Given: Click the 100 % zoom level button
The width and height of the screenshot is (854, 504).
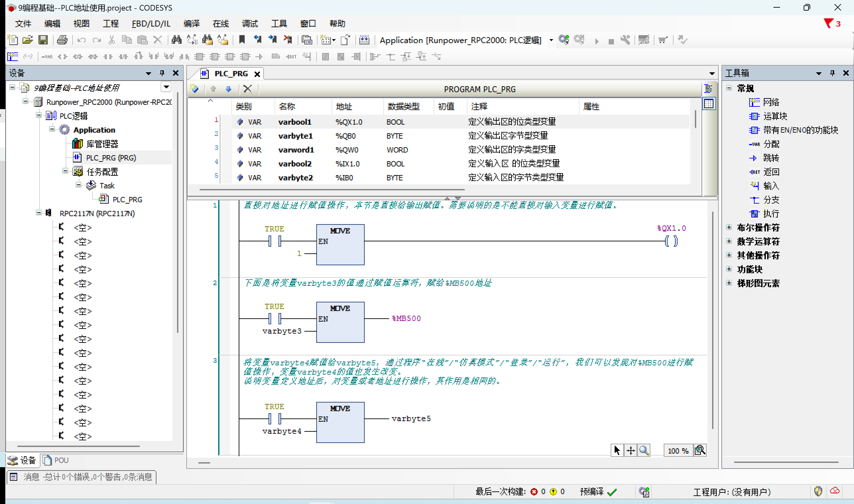Looking at the screenshot, I should pyautogui.click(x=678, y=451).
